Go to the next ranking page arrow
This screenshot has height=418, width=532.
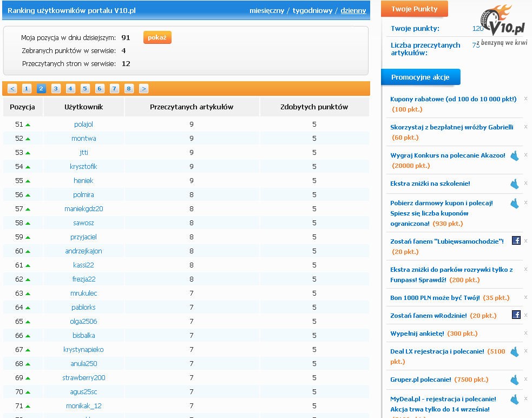[143, 89]
